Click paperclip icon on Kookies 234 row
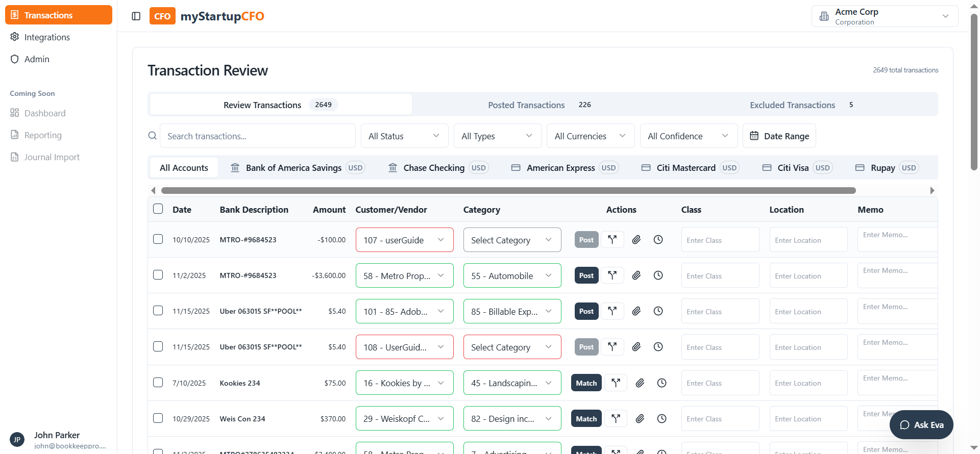This screenshot has width=980, height=454. click(640, 383)
